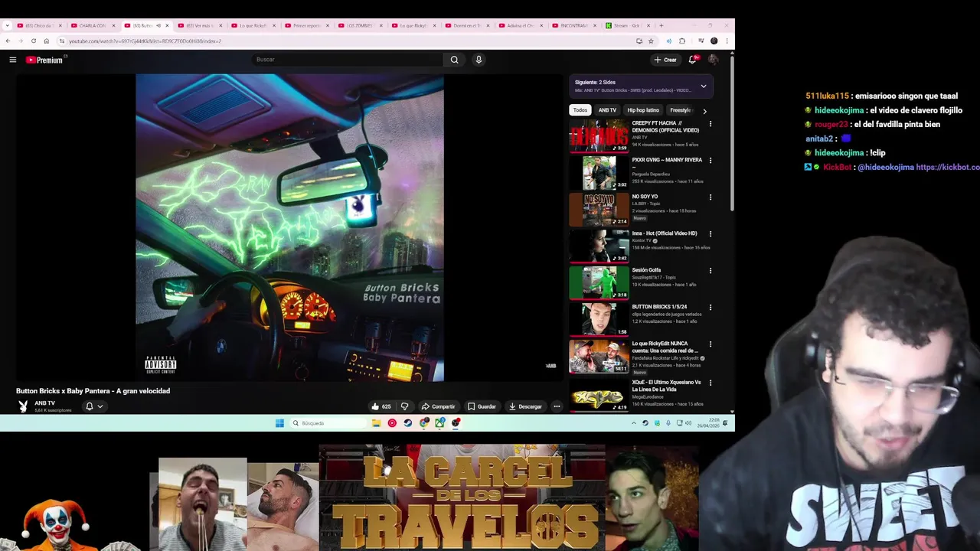Open File Explorer from the taskbar
The height and width of the screenshot is (551, 980).
(376, 423)
